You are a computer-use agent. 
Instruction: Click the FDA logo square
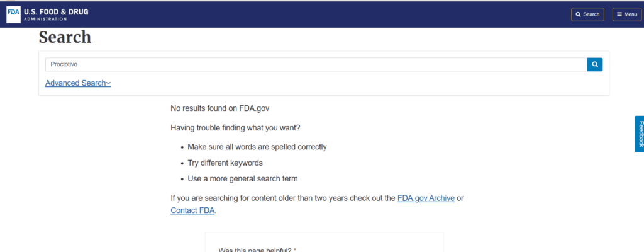click(14, 14)
